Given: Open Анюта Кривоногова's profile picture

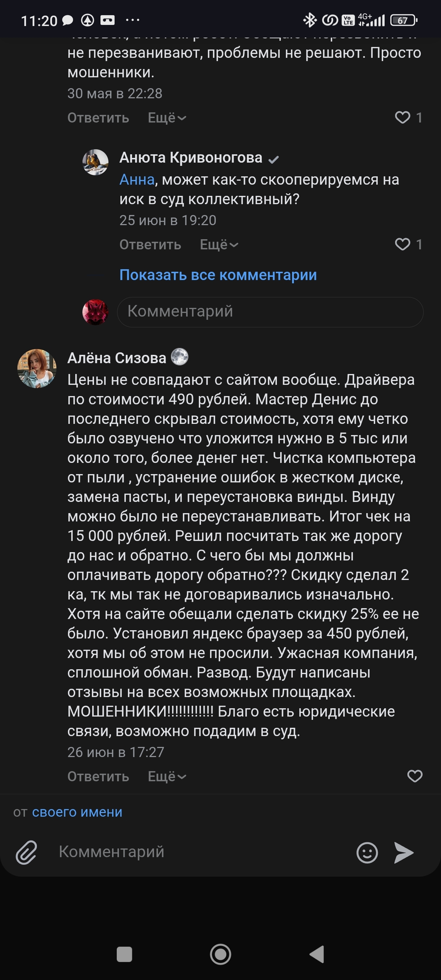Looking at the screenshot, I should (x=95, y=162).
